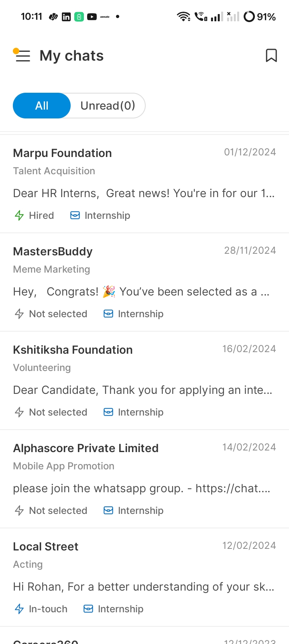This screenshot has width=289, height=644.
Task: Click In-touch lightning icon under Local Street
Action: point(19,609)
